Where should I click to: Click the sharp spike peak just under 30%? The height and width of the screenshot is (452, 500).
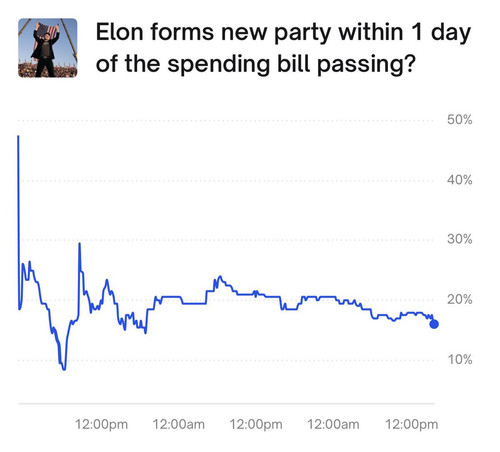pos(79,243)
